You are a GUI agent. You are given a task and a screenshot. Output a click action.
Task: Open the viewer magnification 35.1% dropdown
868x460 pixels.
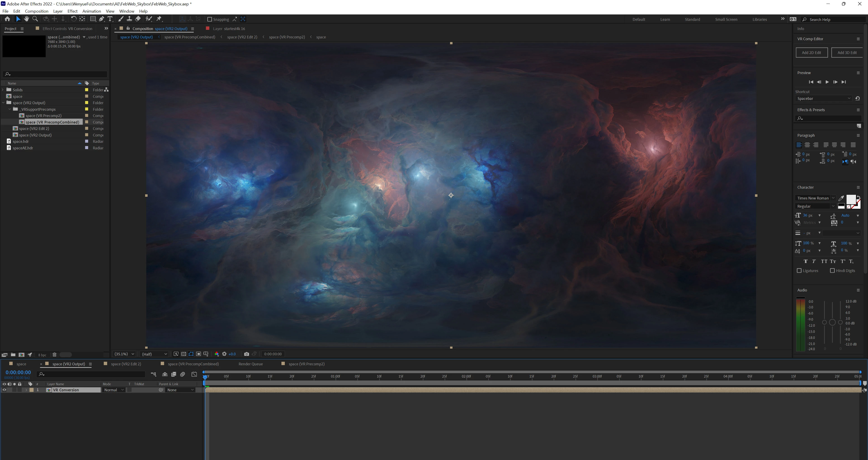click(x=124, y=354)
